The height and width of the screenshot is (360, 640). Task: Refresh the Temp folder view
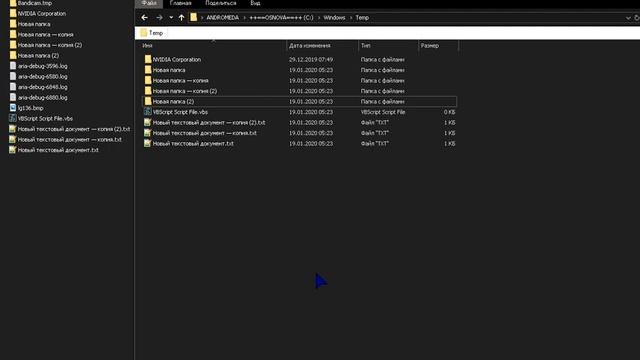637,18
